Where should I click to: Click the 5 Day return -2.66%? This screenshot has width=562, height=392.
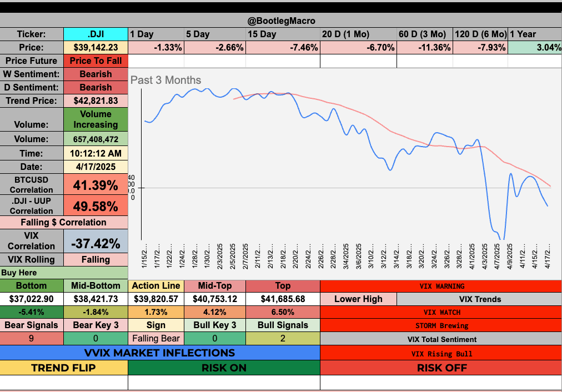click(215, 47)
